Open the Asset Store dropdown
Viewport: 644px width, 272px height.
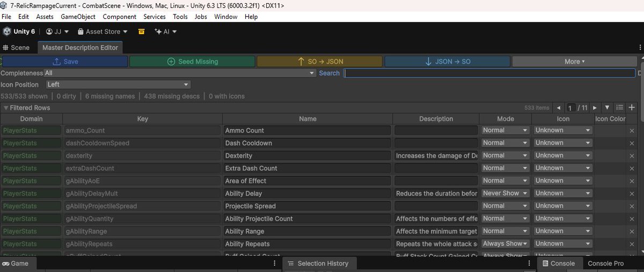[103, 32]
